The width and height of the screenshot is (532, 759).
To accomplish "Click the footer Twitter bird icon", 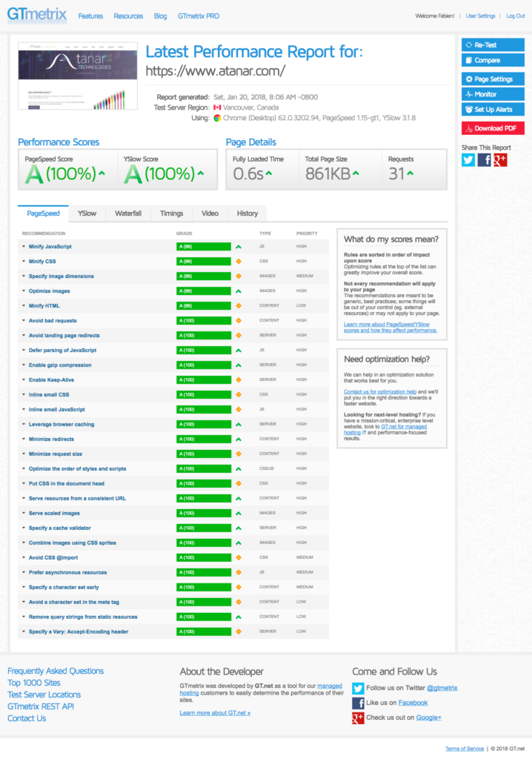I will click(358, 688).
